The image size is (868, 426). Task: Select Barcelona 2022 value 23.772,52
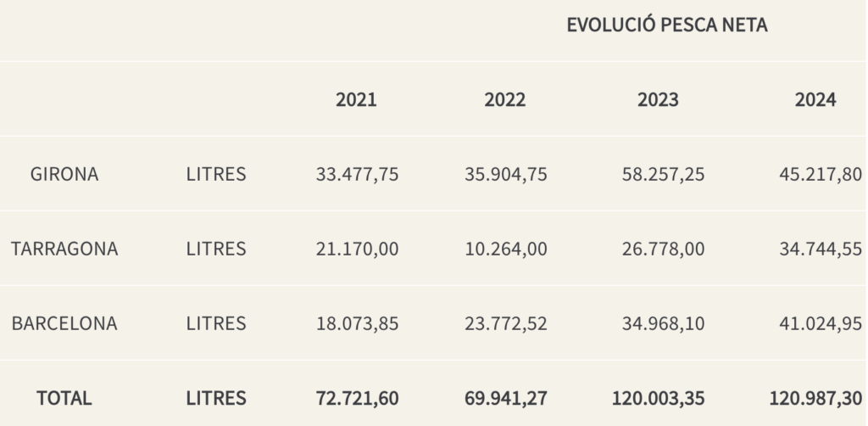(x=506, y=323)
